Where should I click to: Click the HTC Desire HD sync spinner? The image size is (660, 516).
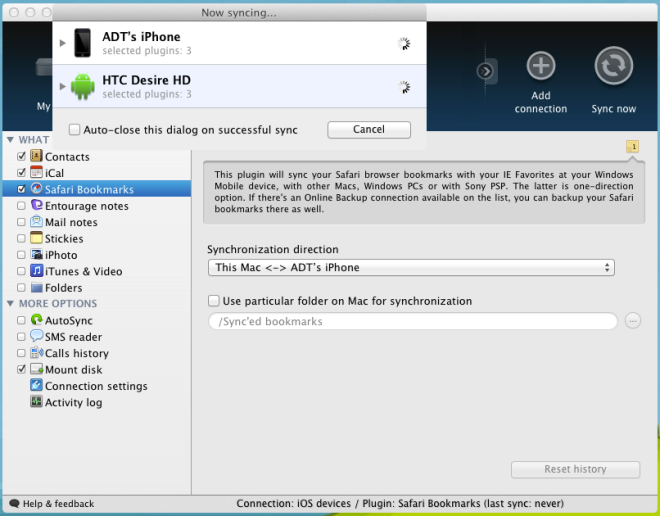[x=404, y=87]
